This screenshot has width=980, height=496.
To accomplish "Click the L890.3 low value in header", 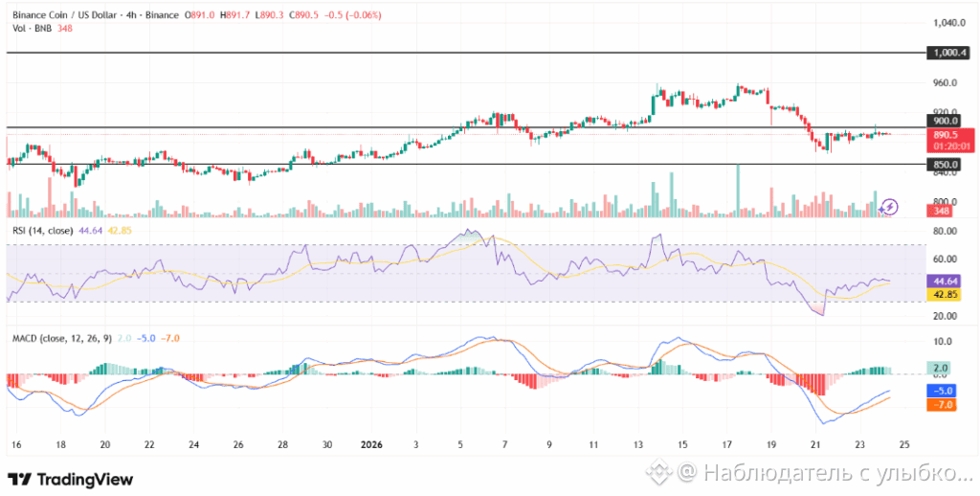I will coord(268,15).
